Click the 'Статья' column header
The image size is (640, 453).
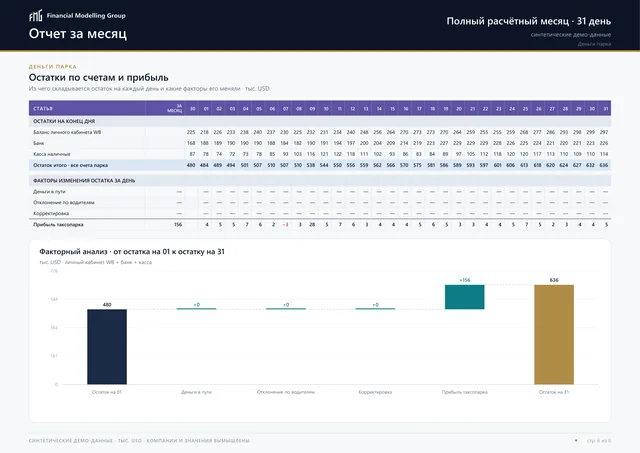[x=43, y=109]
